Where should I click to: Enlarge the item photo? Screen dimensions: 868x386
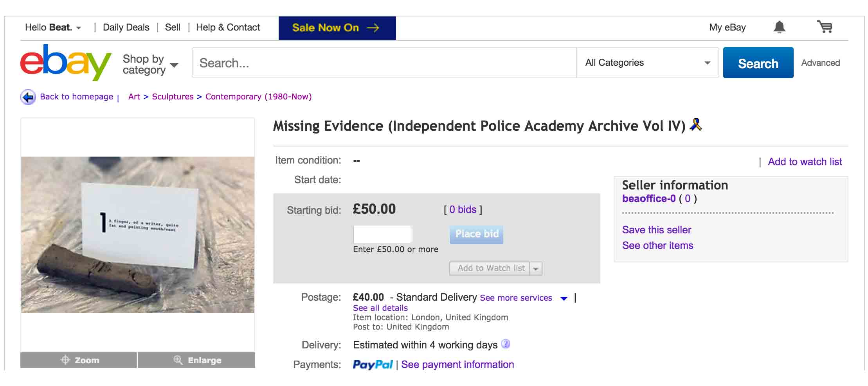(x=196, y=360)
